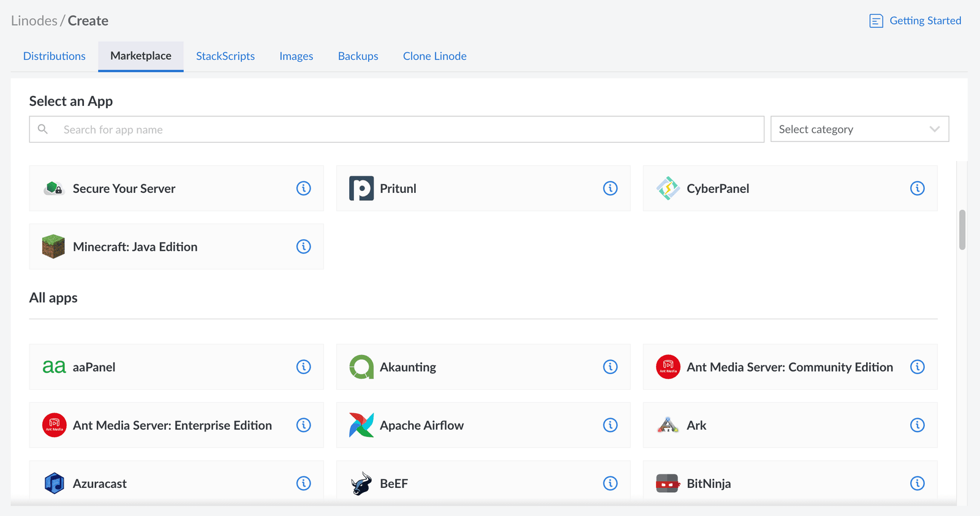Click the Apache Airflow pinwheel logo

tap(361, 425)
